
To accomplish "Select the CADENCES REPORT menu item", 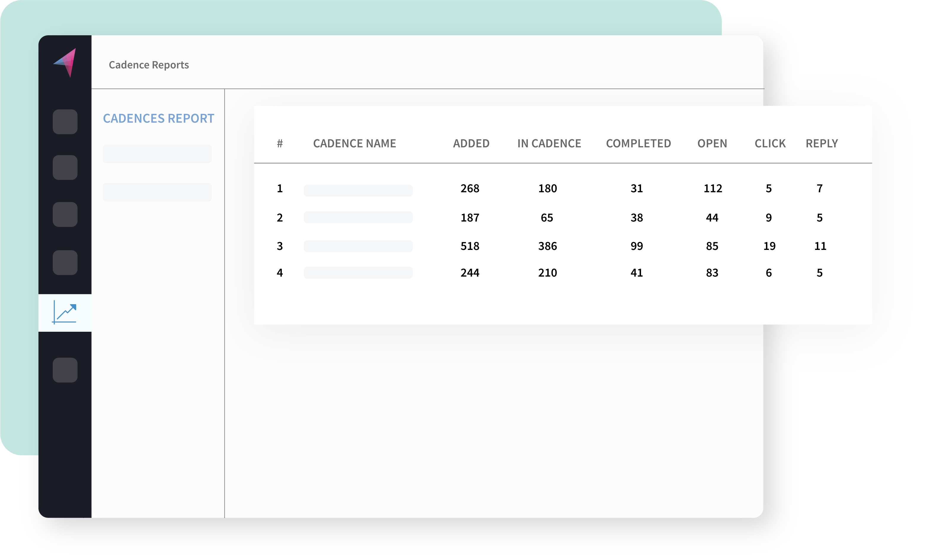I will point(158,119).
